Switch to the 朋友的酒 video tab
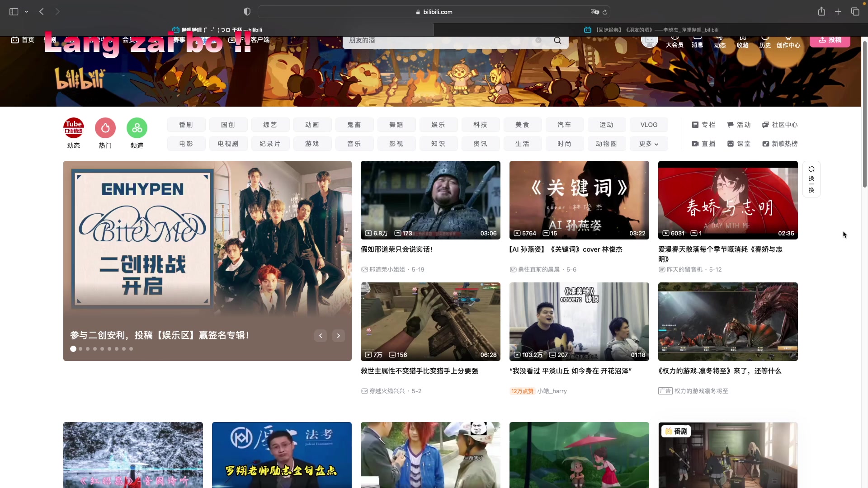 tap(651, 30)
